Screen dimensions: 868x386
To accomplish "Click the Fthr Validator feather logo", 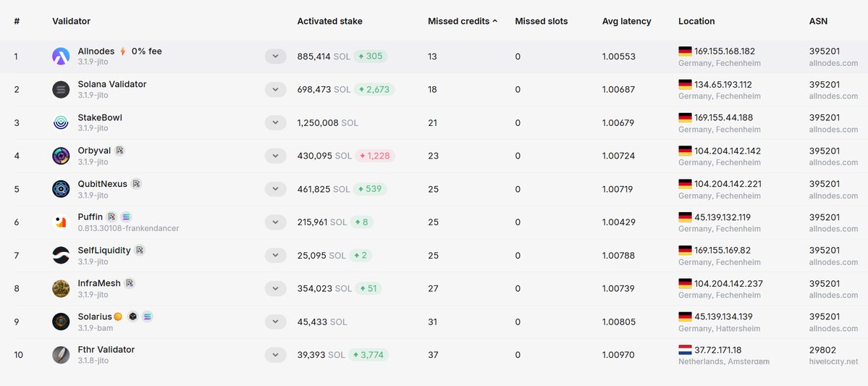I will (61, 355).
